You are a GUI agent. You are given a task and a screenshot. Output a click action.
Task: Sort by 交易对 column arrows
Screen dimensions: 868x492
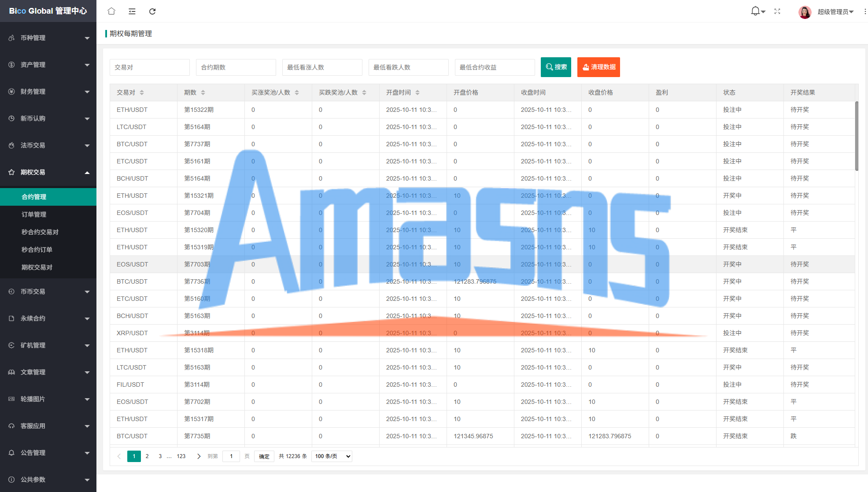pyautogui.click(x=142, y=92)
